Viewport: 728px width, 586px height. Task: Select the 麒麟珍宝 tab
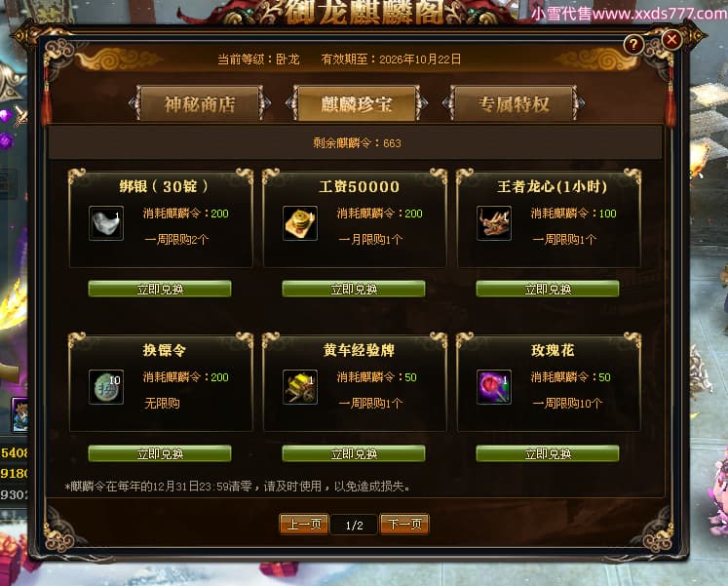pyautogui.click(x=357, y=103)
